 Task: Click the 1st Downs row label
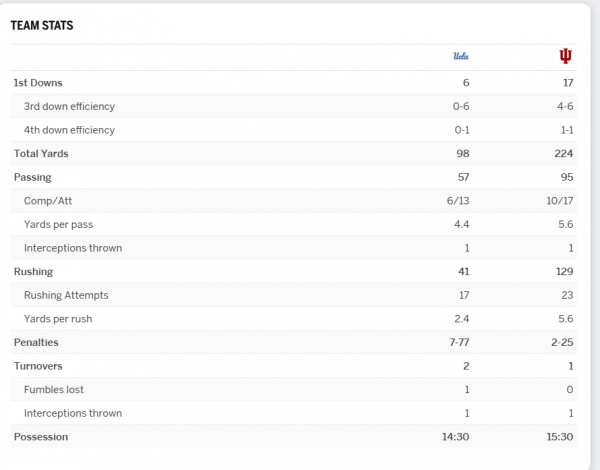[x=38, y=83]
